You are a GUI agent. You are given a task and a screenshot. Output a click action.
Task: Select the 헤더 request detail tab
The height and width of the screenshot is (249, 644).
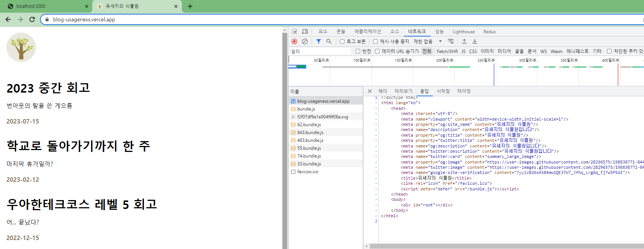[383, 91]
